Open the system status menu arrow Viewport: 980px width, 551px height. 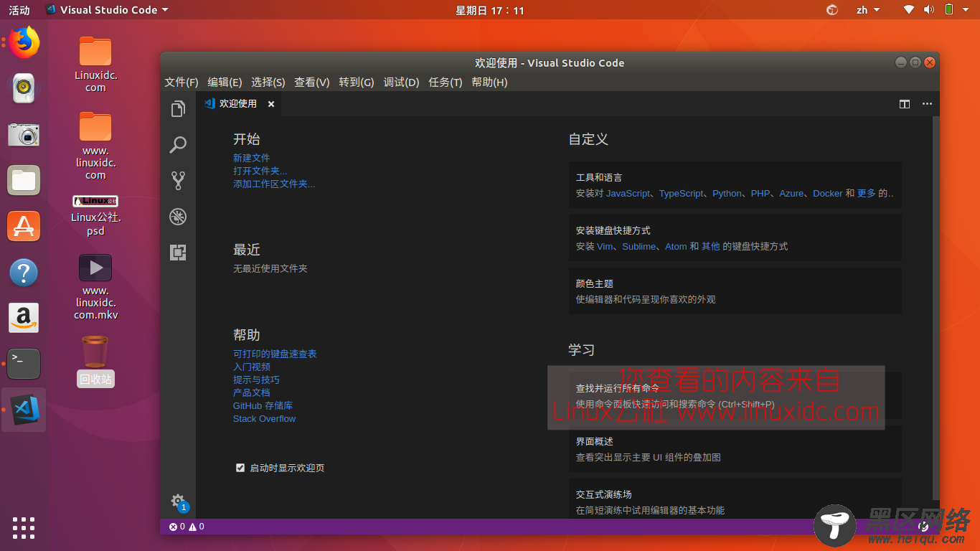(967, 10)
